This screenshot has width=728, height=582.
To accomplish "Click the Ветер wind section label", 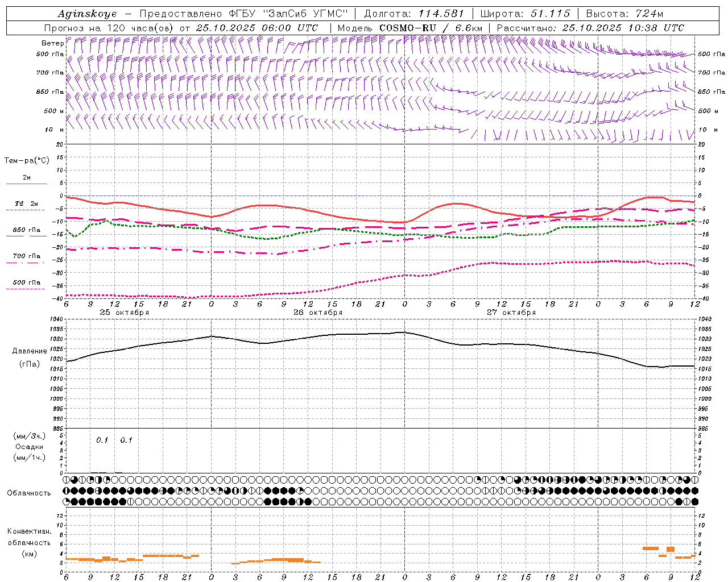I will (x=52, y=43).
